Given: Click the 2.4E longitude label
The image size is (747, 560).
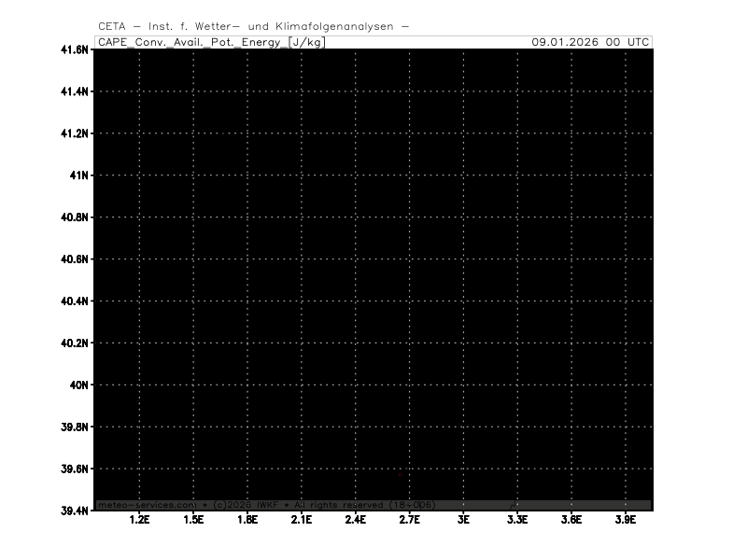Looking at the screenshot, I should (355, 519).
